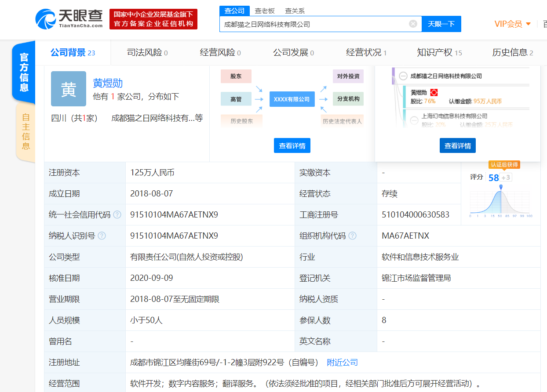Open the 知识产权 tab
547x392 pixels.
pos(439,53)
